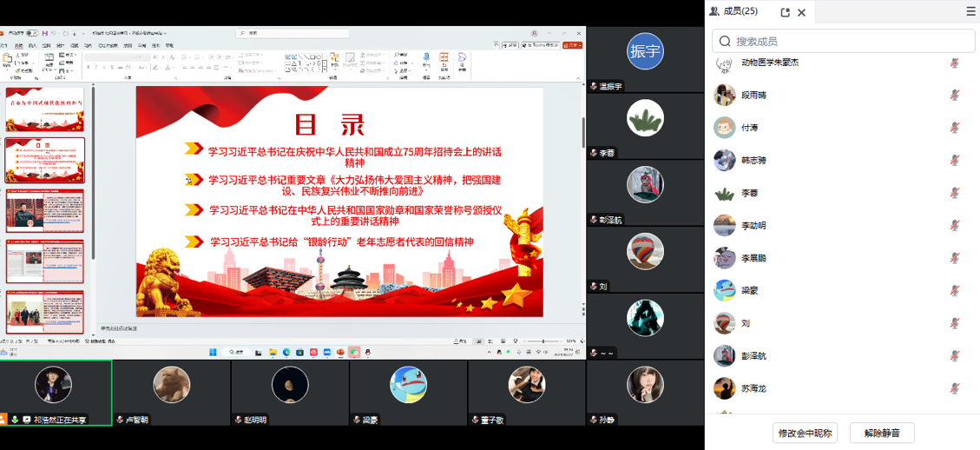Toggle microphone for 付涛 in members list
The width and height of the screenshot is (980, 450).
pyautogui.click(x=954, y=128)
